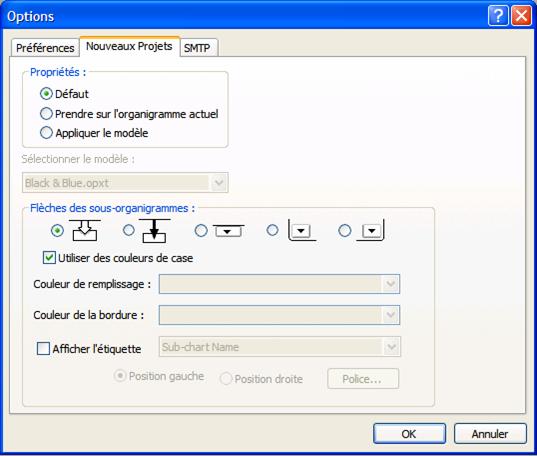This screenshot has width=537, height=456.
Task: Click the Annuler button
Action: (x=490, y=433)
